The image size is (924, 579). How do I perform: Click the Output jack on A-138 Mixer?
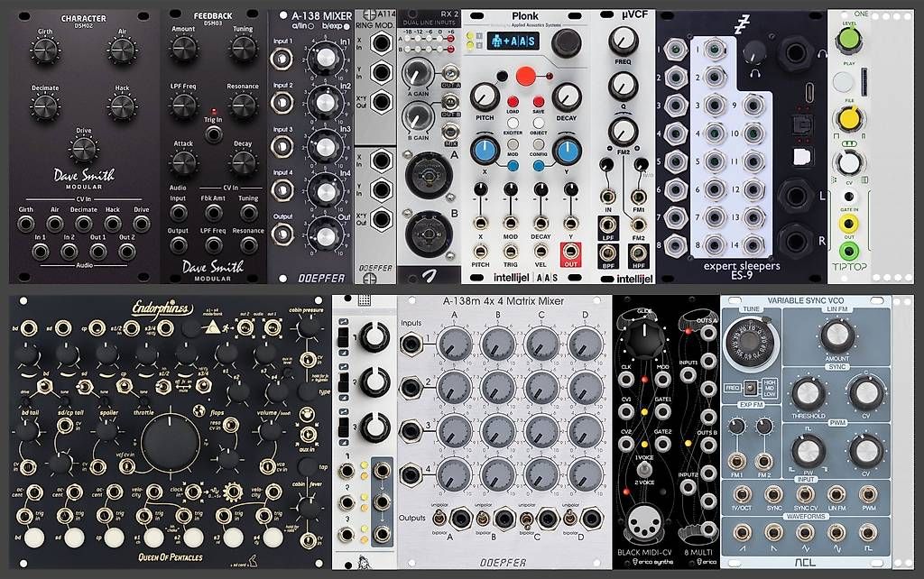point(282,234)
